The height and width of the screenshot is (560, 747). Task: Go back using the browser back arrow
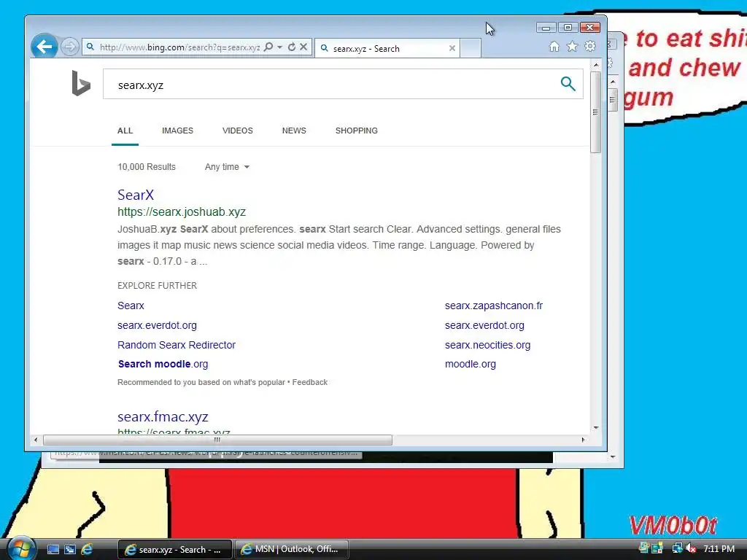pyautogui.click(x=44, y=47)
